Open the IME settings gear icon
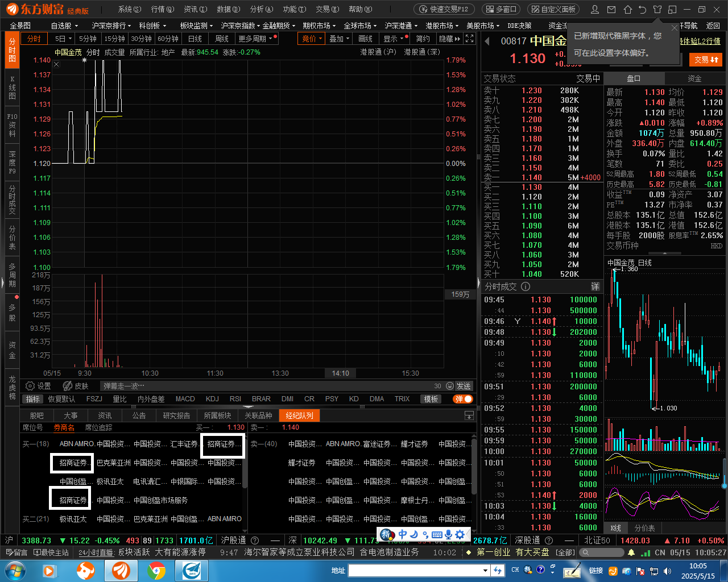Viewport: 728px width, 582px height. (460, 534)
